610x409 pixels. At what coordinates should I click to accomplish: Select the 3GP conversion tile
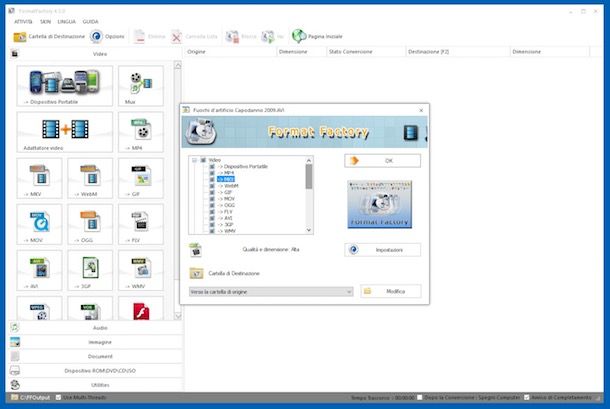point(90,270)
